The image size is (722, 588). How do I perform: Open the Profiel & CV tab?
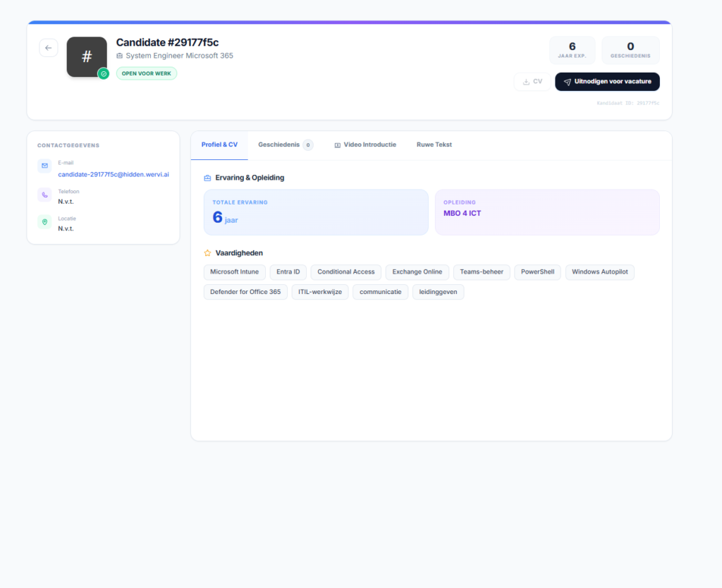220,145
